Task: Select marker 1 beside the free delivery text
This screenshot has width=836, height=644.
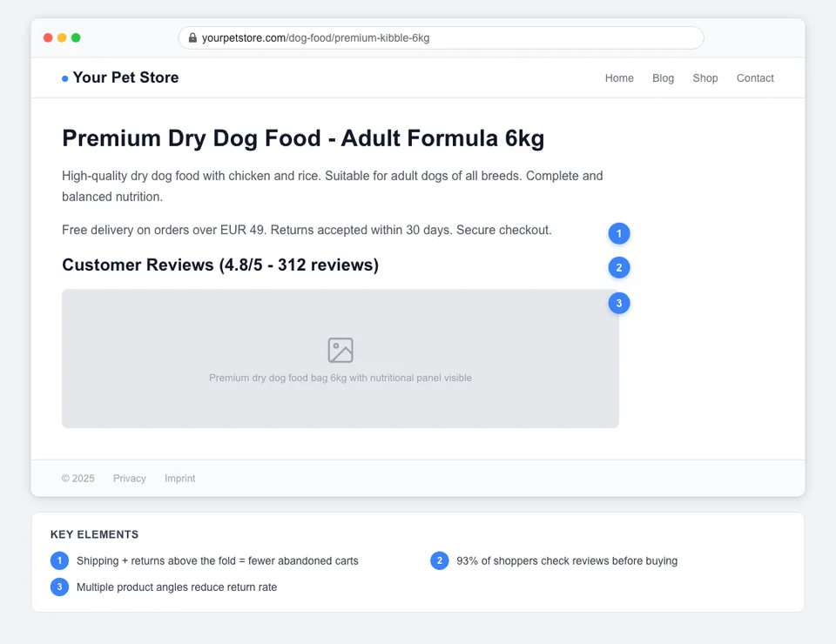Action: click(x=619, y=233)
